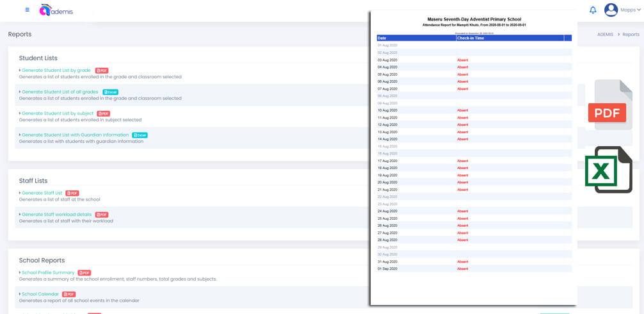Click PDF badge beside Generate Staff List

[x=72, y=193]
